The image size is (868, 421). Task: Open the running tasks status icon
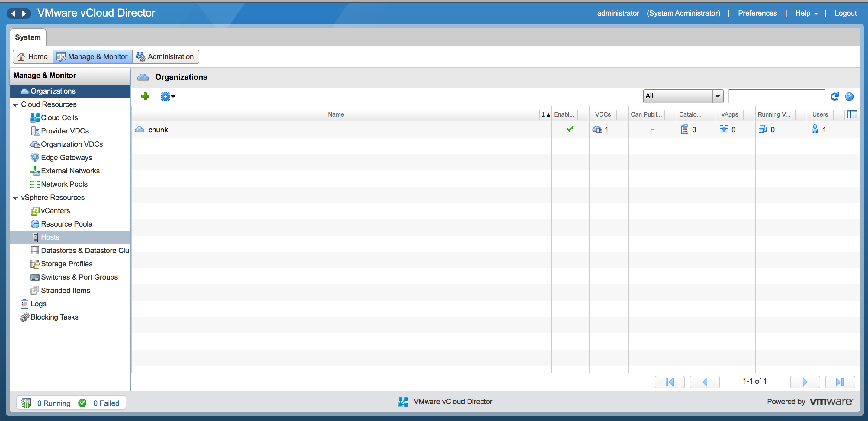(26, 403)
